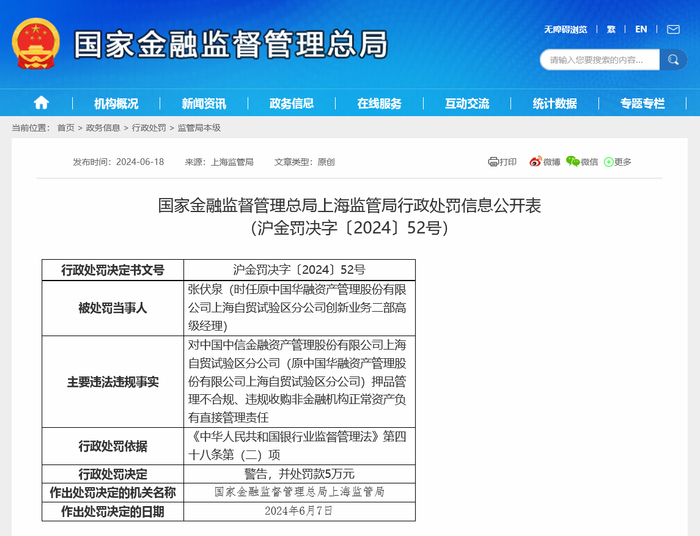The image size is (700, 536).
Task: Click the printer icon
Action: click(493, 162)
